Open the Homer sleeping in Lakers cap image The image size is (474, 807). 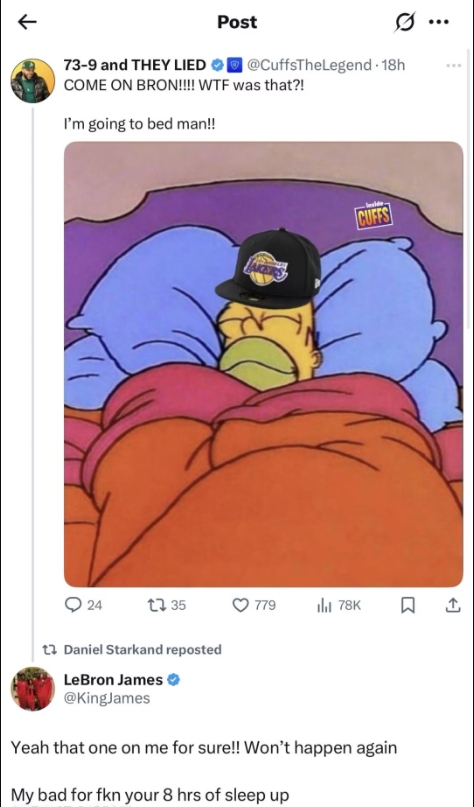264,364
